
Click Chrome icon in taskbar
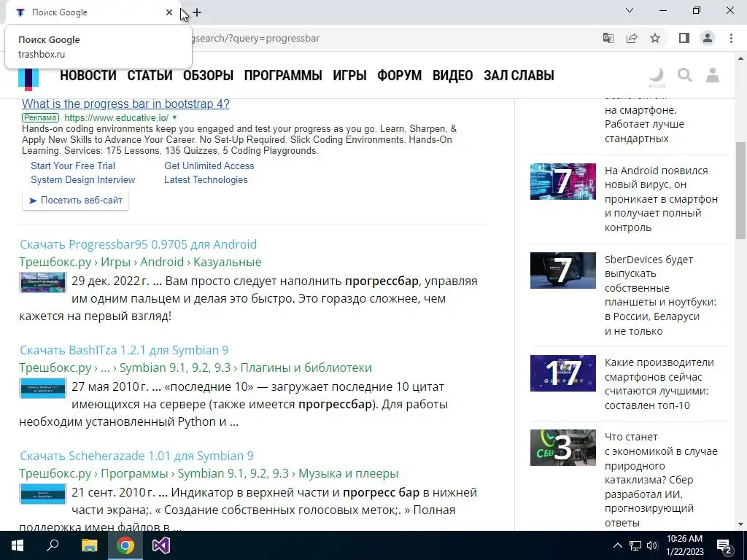click(x=125, y=545)
